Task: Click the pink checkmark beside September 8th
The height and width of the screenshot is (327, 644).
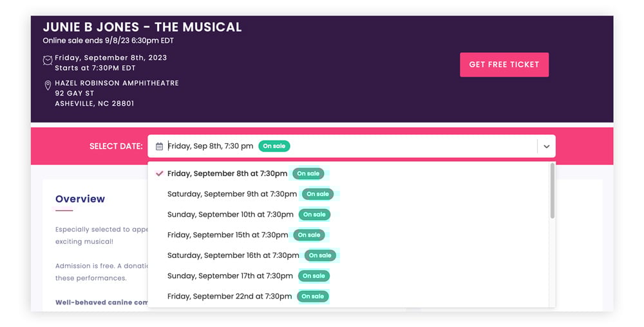Action: tap(159, 173)
